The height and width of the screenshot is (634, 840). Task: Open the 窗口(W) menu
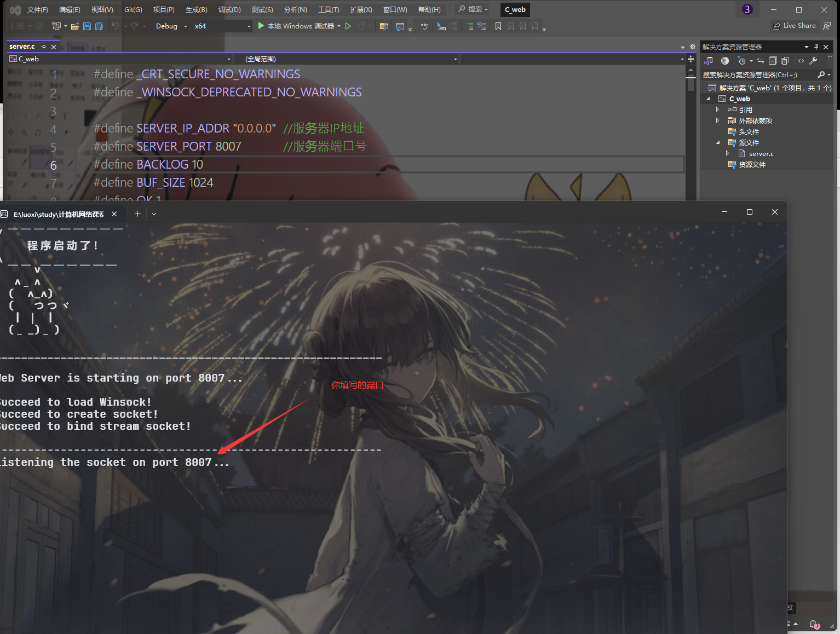tap(395, 9)
